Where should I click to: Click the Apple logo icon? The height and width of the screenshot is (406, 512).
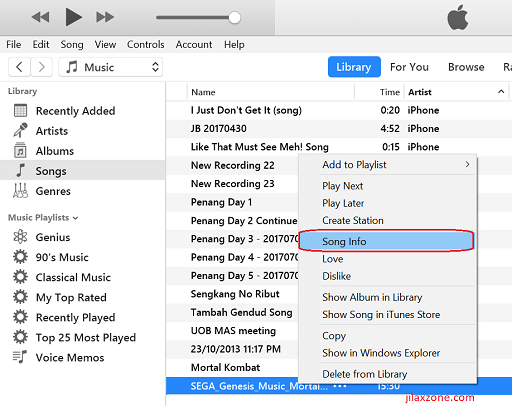458,17
